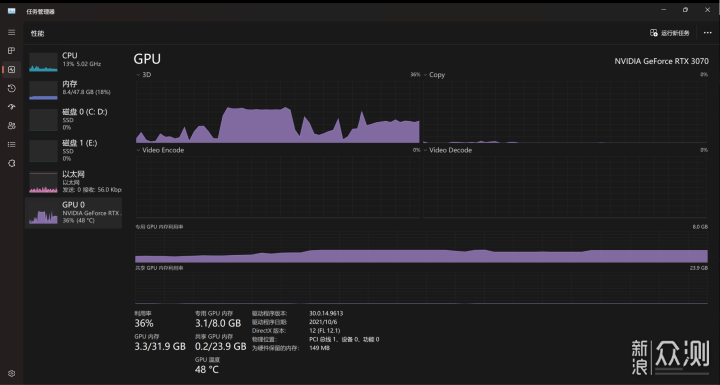Open Task Manager settings gear
720x385 pixels.
[x=11, y=374]
